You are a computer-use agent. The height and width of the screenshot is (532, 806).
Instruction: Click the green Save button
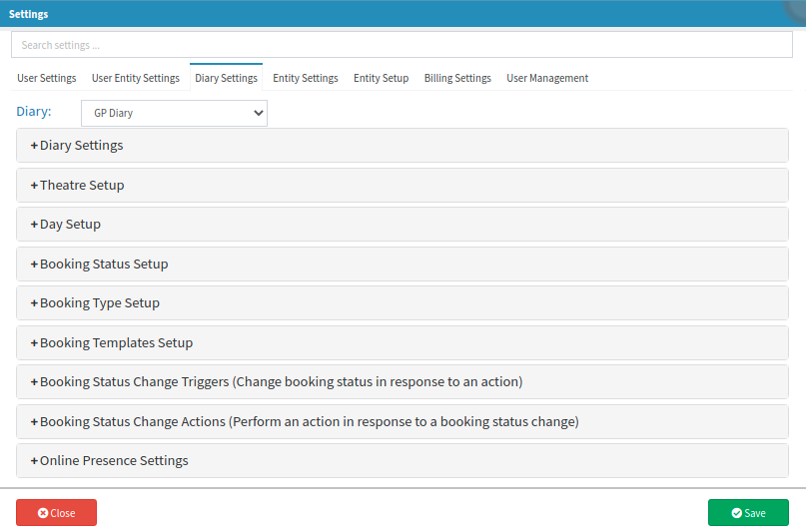pos(748,513)
